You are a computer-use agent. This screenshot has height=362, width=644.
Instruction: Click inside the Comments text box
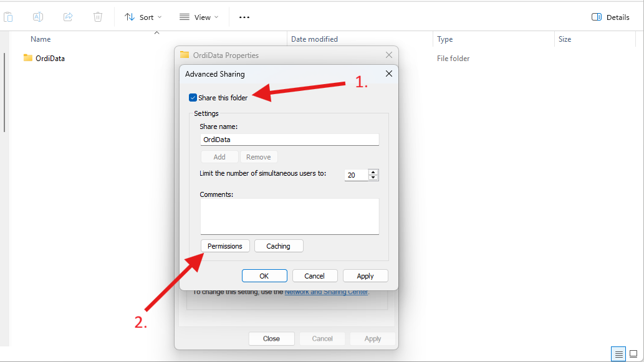[289, 217]
